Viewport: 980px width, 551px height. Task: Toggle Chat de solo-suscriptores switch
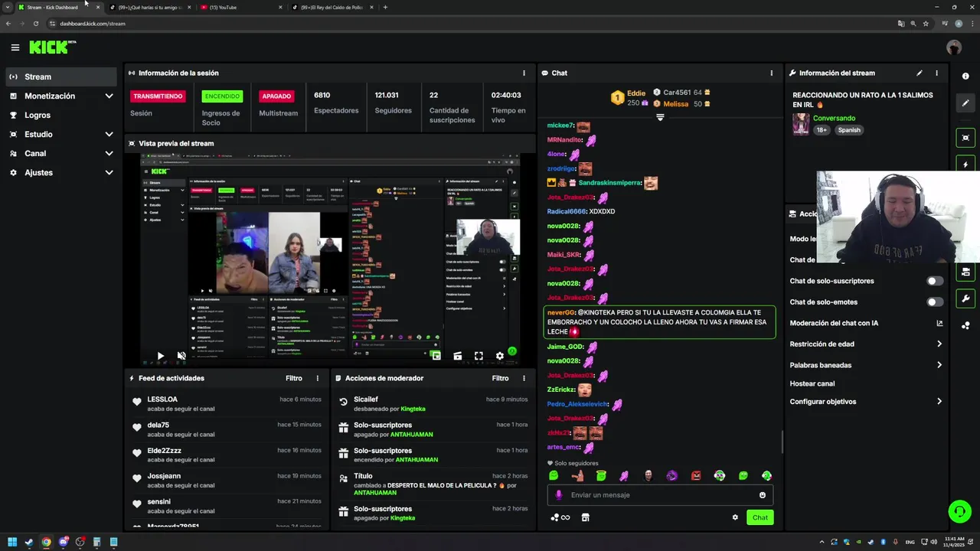pos(935,281)
